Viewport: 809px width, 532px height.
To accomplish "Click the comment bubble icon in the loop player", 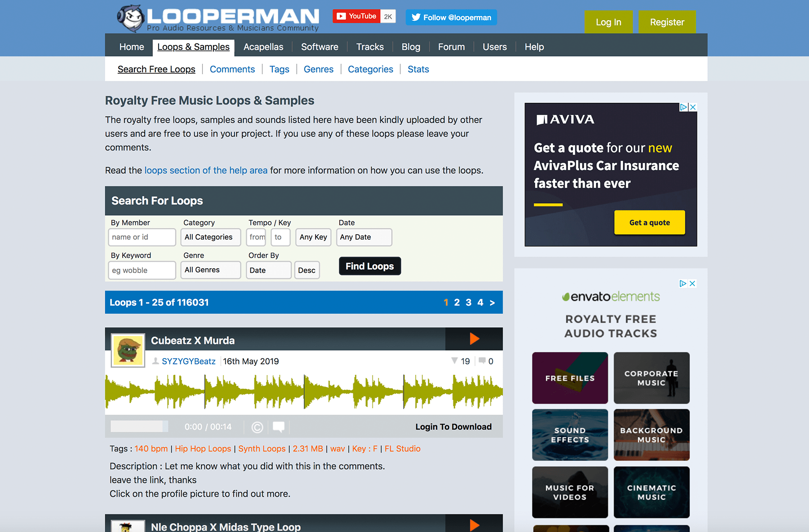I will coord(279,427).
